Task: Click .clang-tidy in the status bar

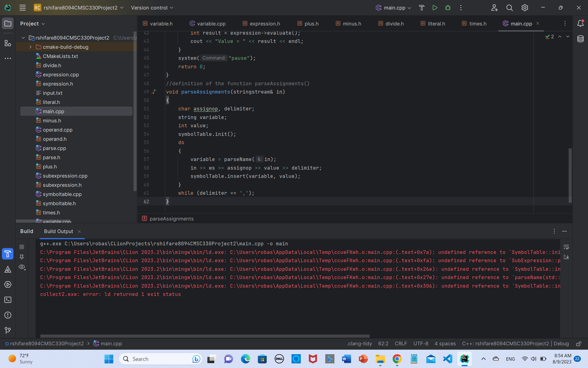Action: pos(359,344)
